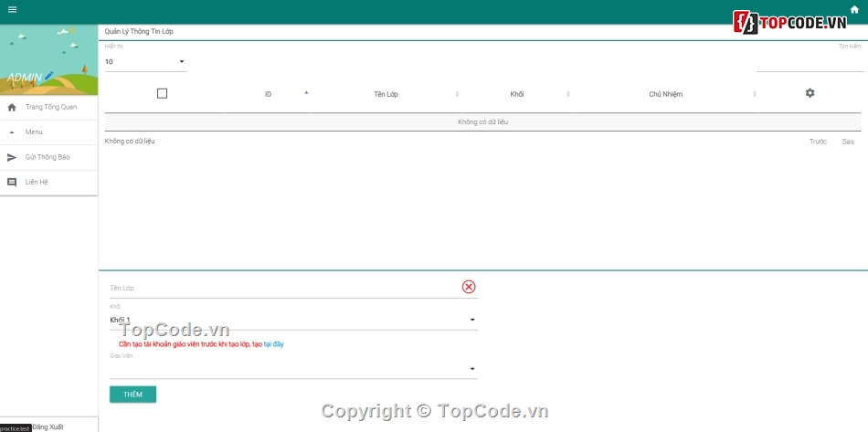Click the gear settings icon in table header

[810, 93]
